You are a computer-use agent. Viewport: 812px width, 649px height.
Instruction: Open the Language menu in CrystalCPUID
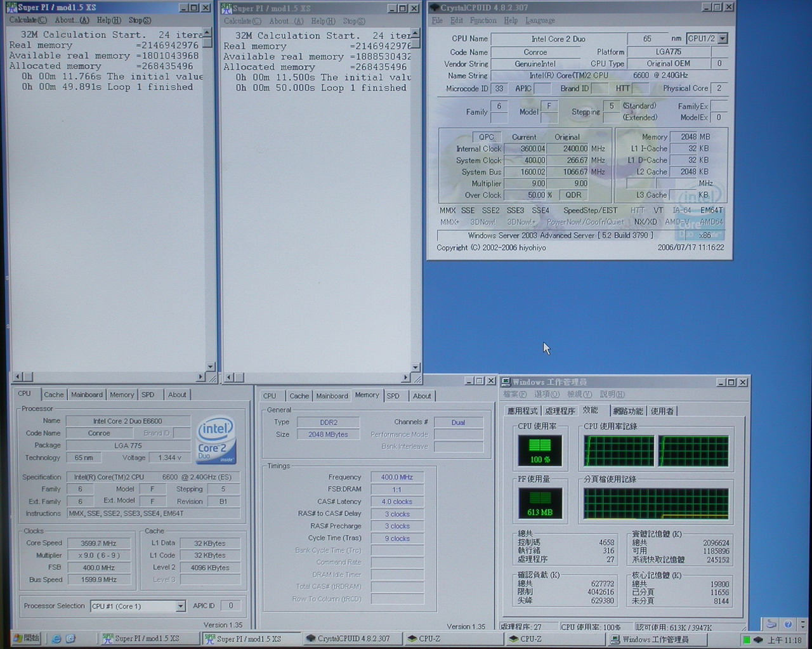coord(540,20)
